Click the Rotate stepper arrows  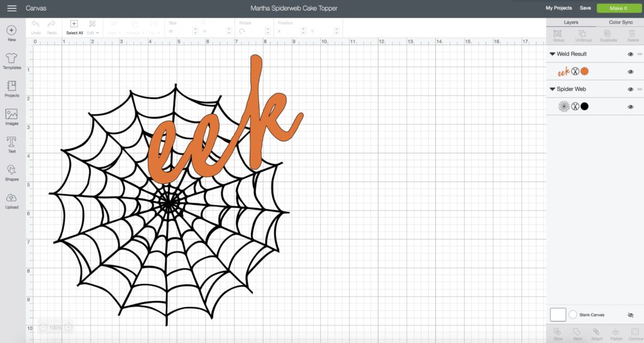coord(268,31)
